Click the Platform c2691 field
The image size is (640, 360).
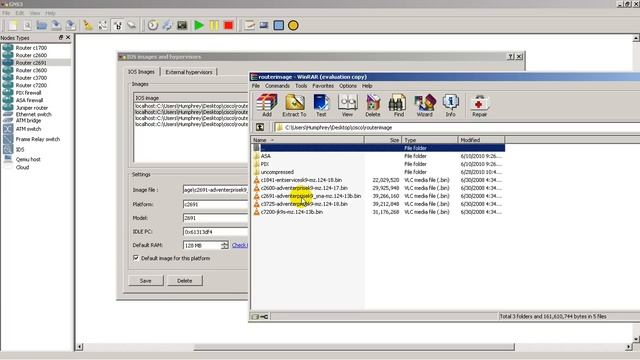pyautogui.click(x=216, y=204)
